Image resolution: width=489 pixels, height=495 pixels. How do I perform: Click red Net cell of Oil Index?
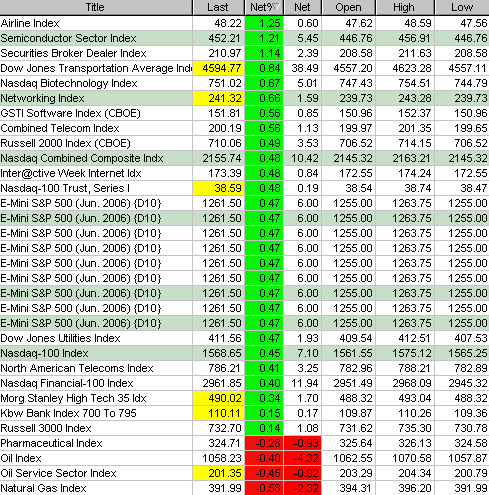point(302,458)
